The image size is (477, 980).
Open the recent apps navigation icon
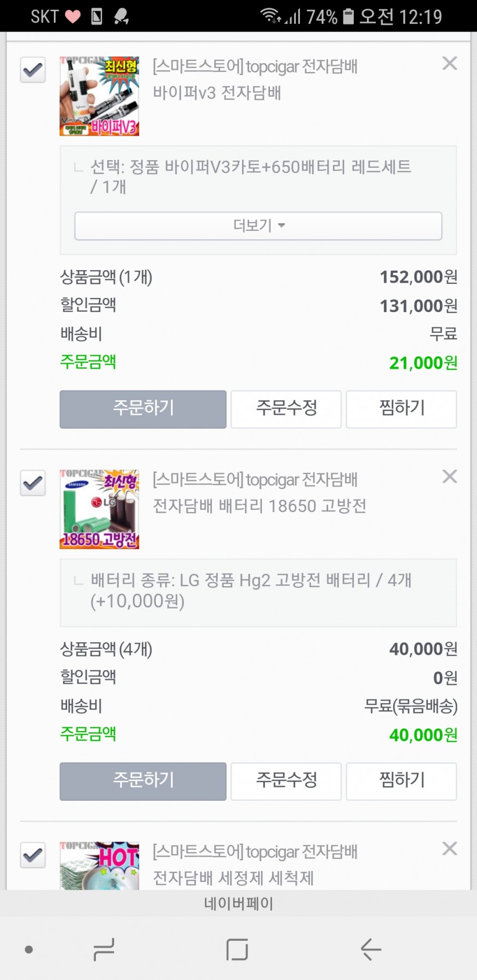click(x=104, y=949)
